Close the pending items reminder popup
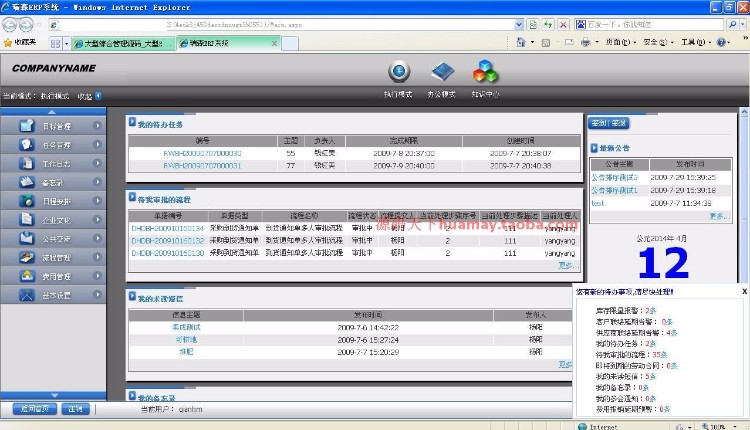Viewport: 750px width, 430px height. 743,291
